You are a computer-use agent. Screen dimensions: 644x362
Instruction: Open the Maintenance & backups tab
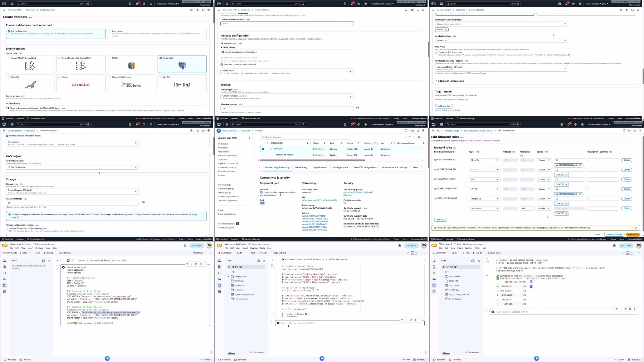pos(395,167)
